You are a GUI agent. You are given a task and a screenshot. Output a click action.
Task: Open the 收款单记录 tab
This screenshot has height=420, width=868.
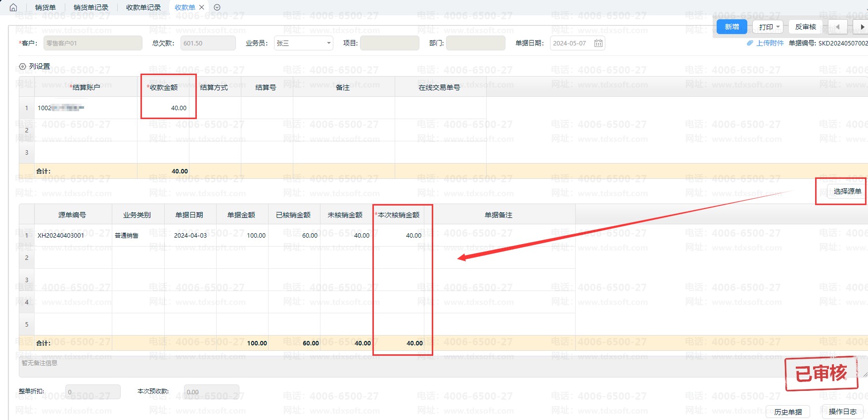(143, 7)
